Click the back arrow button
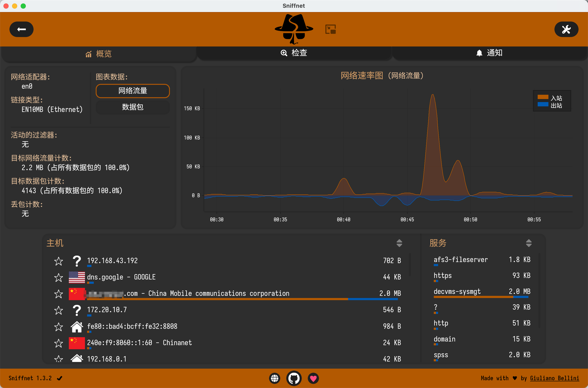This screenshot has height=388, width=588. tap(22, 29)
